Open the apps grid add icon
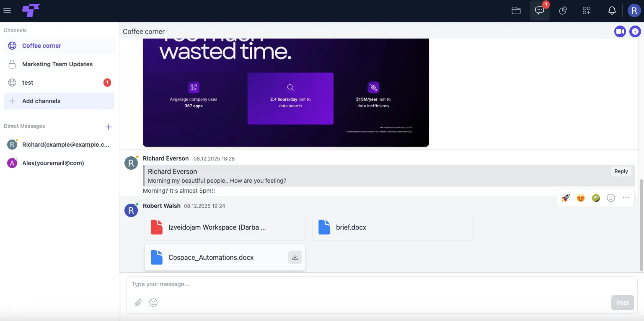The image size is (644, 321). click(587, 11)
